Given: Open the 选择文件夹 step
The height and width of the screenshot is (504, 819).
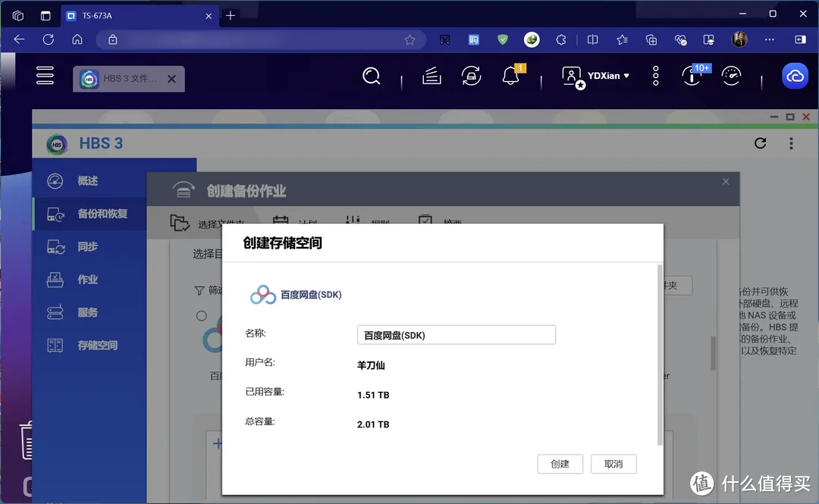Looking at the screenshot, I should click(x=216, y=222).
